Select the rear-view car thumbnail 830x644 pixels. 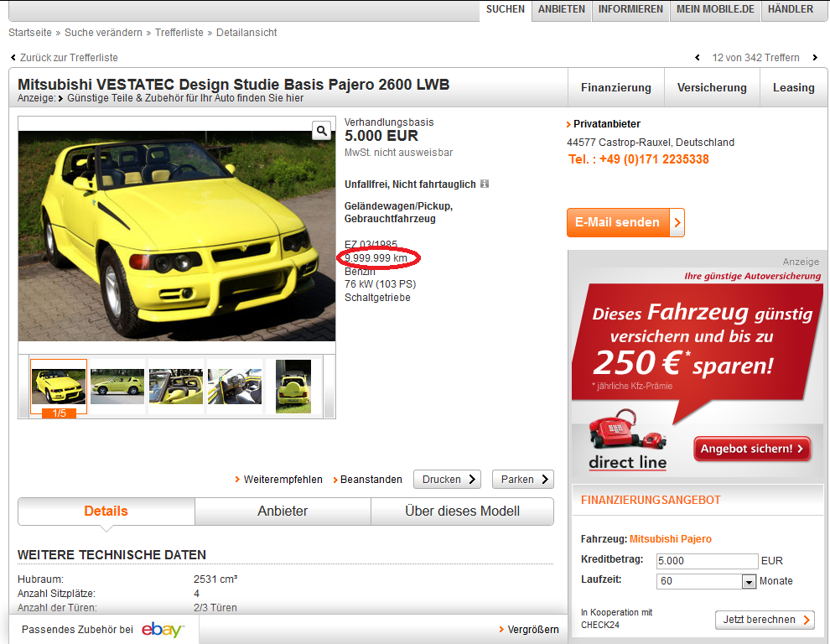(293, 387)
